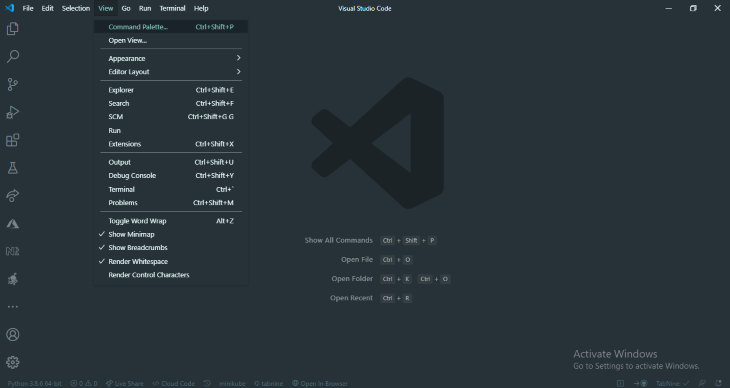Open the Go menu

pyautogui.click(x=126, y=8)
